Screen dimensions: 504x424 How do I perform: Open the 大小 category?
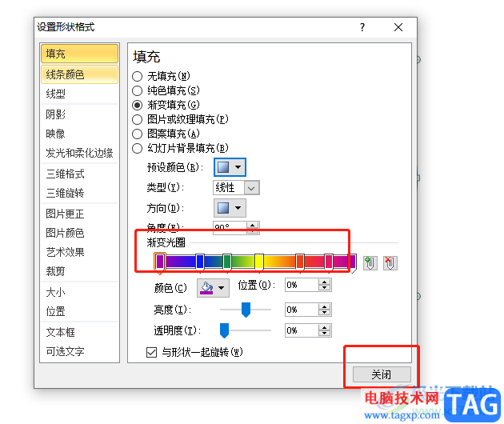[79, 292]
